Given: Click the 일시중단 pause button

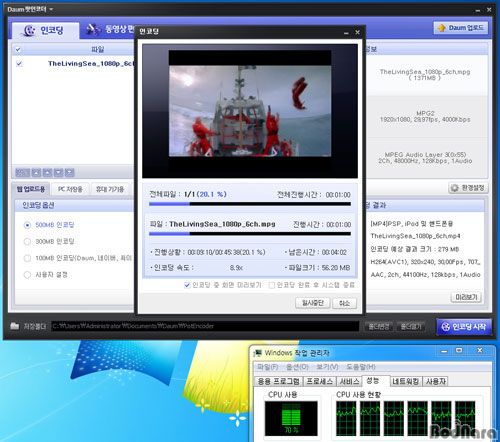Looking at the screenshot, I should click(313, 303).
